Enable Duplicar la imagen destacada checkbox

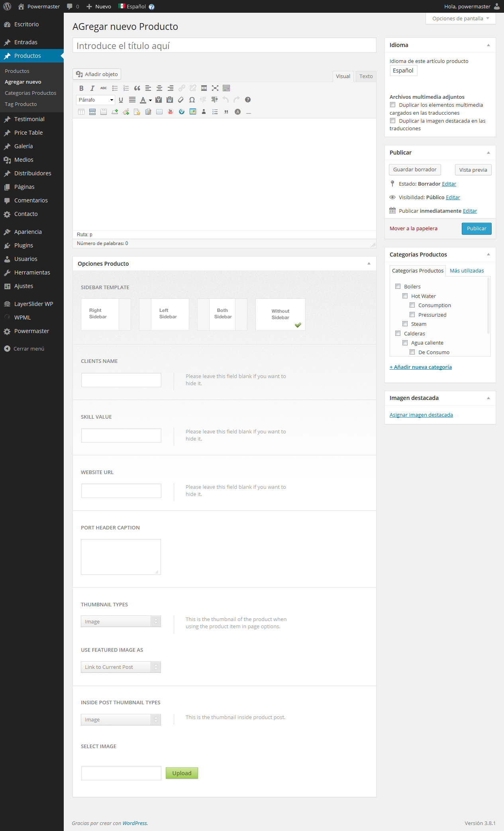(x=393, y=121)
